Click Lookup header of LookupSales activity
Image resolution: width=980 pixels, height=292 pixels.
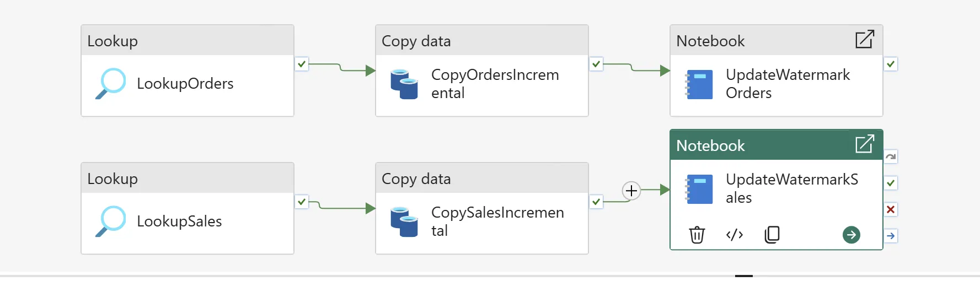pos(188,178)
